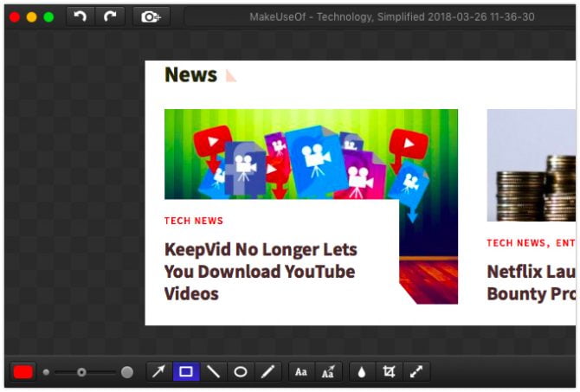
Task: Minimize the window with yellow button
Action: point(32,17)
